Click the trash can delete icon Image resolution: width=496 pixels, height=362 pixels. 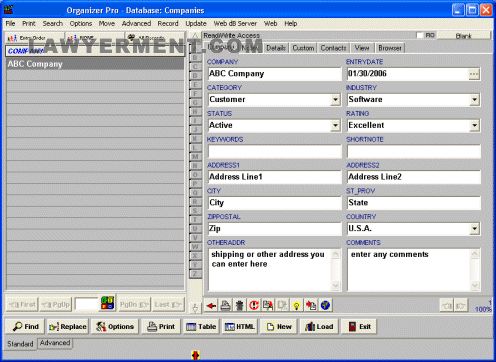point(239,305)
